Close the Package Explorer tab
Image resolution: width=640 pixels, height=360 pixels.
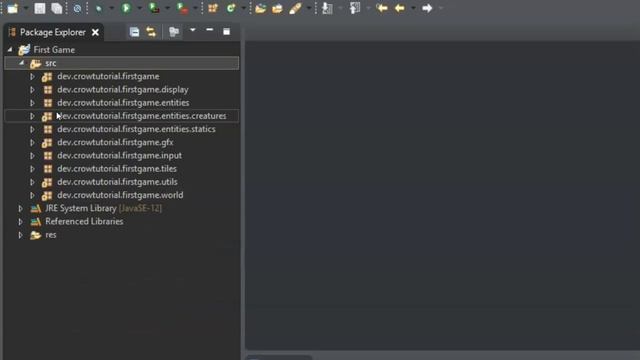click(x=95, y=32)
